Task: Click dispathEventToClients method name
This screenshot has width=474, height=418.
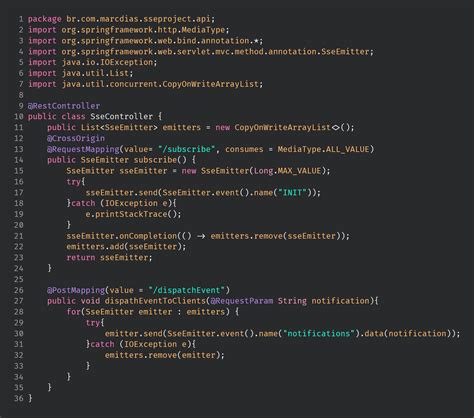Action: pyautogui.click(x=155, y=301)
